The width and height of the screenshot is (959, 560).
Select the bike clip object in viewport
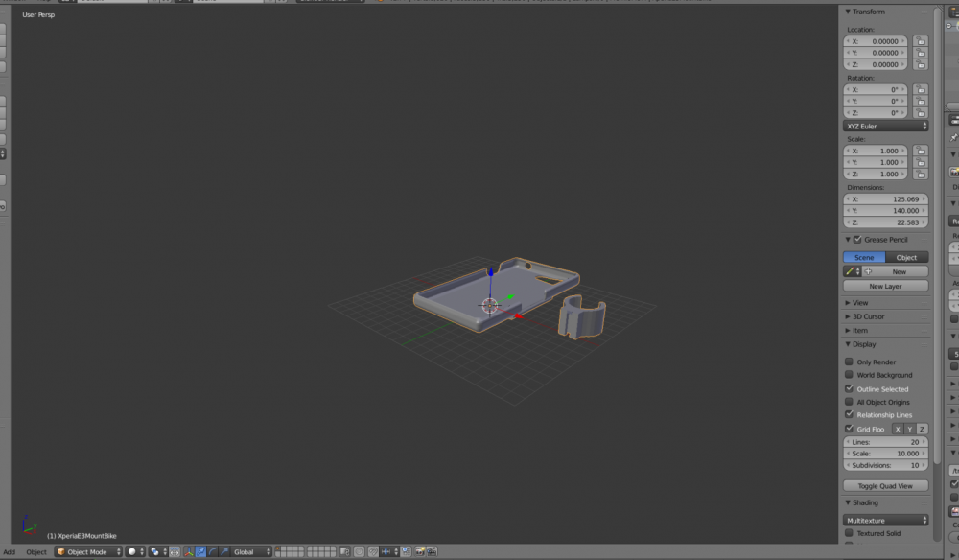coord(582,318)
